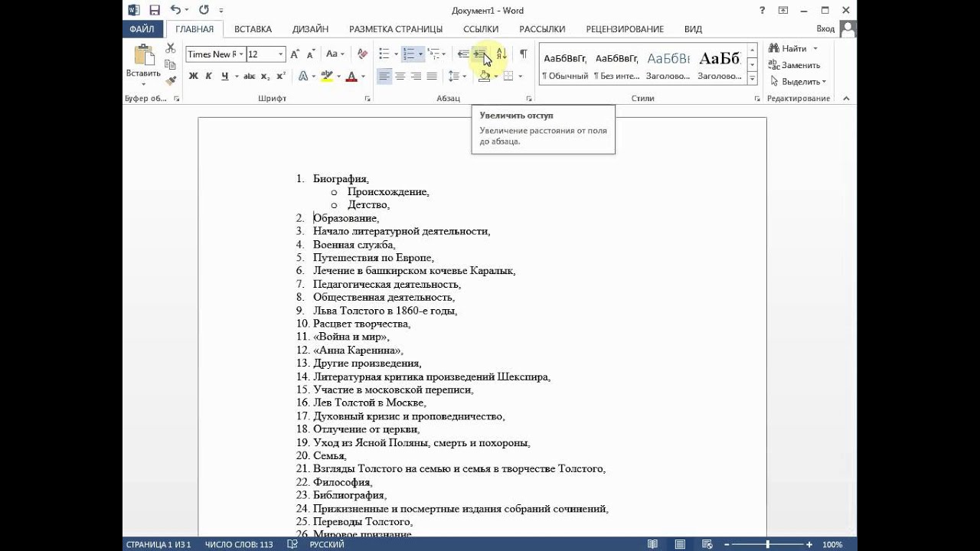Open the РАЗМЕТКА СТРАНИЦЫ tab

tap(395, 29)
